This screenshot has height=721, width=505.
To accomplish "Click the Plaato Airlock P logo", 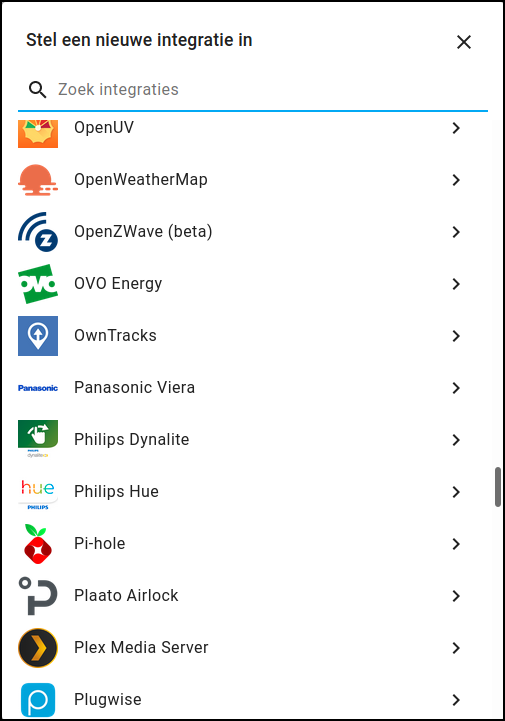I will pyautogui.click(x=38, y=596).
